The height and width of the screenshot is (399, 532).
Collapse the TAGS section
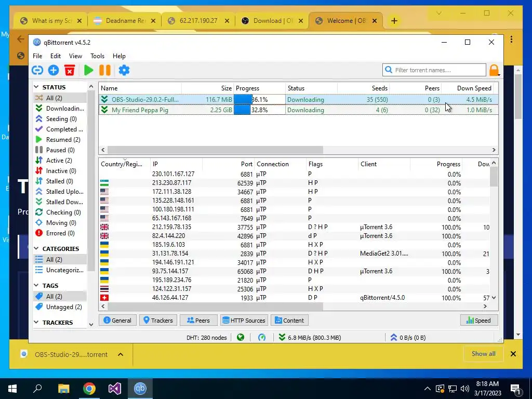(36, 286)
